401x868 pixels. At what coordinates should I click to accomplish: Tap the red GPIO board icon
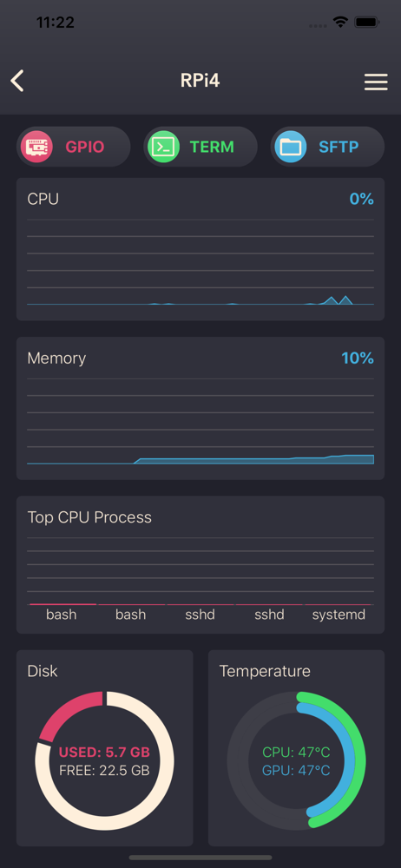[x=36, y=147]
